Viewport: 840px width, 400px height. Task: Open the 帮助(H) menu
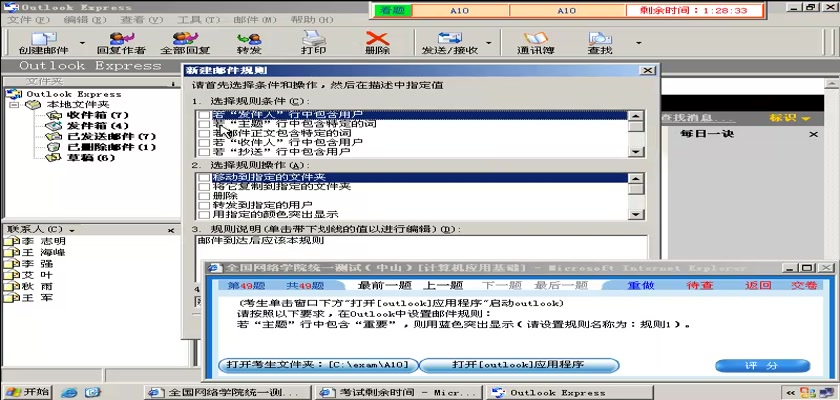[312, 20]
